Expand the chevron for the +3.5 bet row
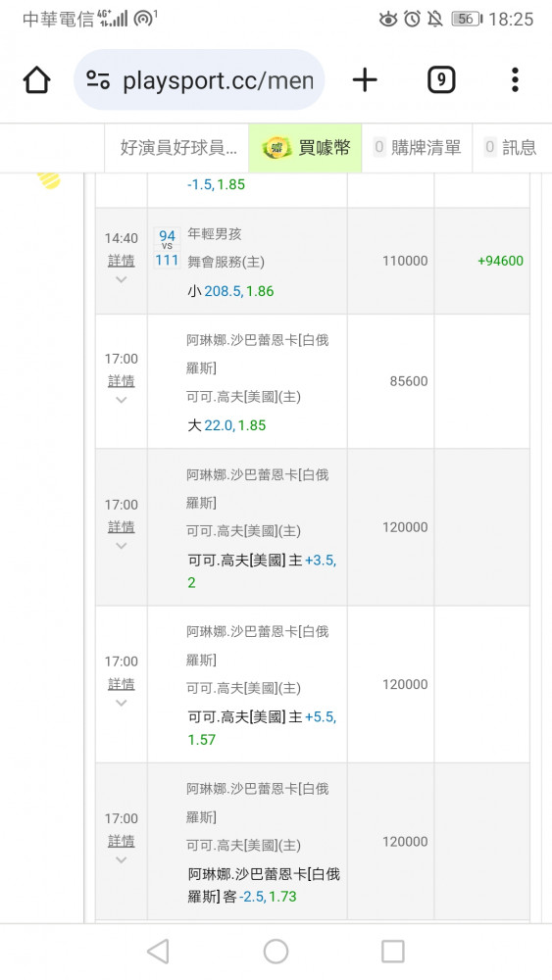Image resolution: width=552 pixels, height=980 pixels. 122,546
